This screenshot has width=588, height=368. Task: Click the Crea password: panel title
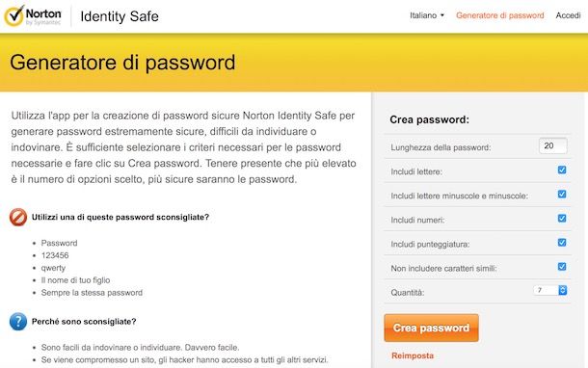(429, 119)
